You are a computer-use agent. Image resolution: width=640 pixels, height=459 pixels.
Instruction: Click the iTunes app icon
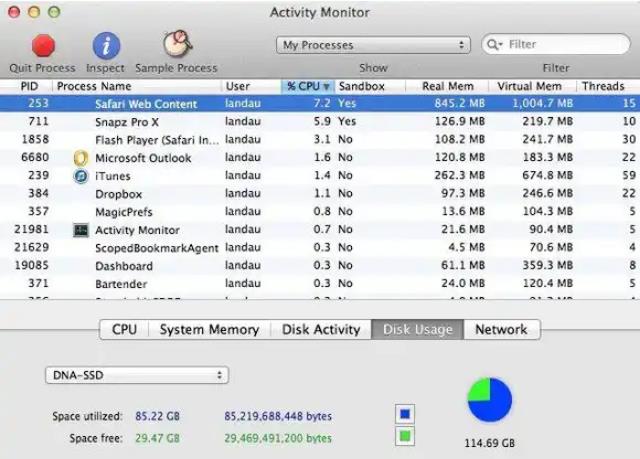coord(81,176)
